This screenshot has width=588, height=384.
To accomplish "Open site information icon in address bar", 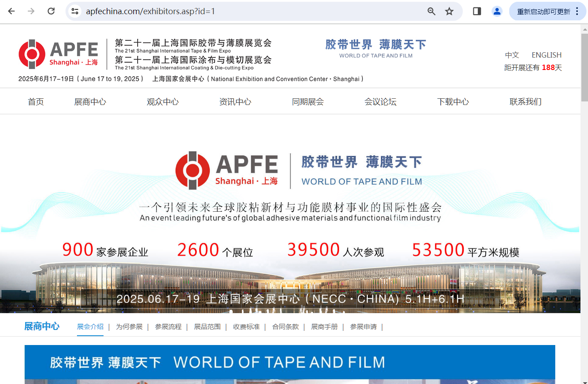I will point(75,11).
